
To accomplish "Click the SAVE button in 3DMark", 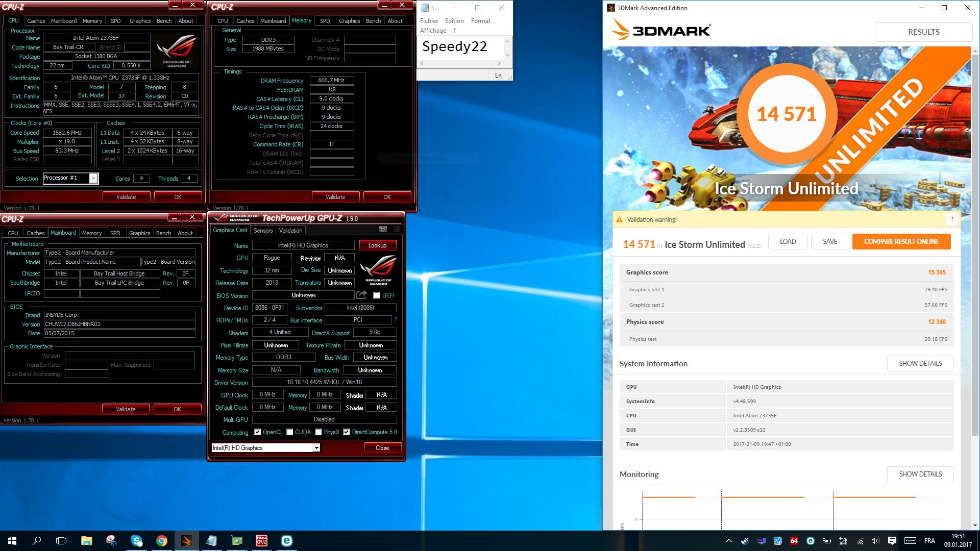I will pos(830,241).
